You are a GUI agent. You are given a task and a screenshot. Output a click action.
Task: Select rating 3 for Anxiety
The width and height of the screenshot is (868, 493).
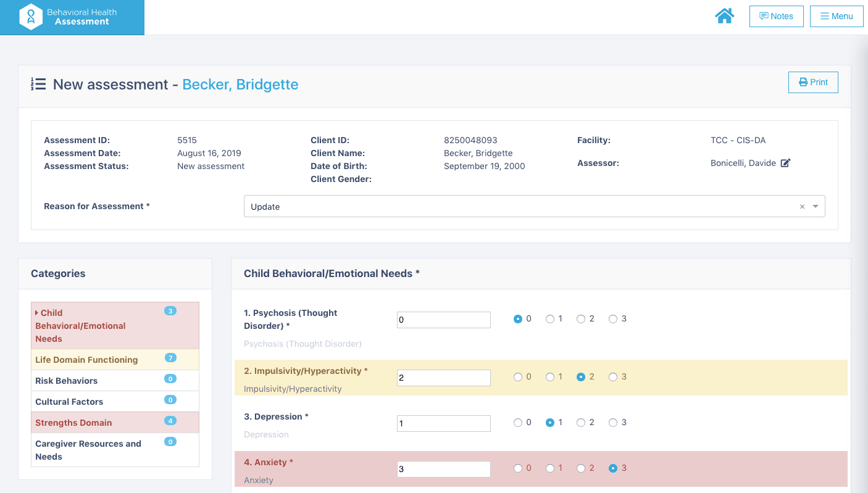pos(613,468)
